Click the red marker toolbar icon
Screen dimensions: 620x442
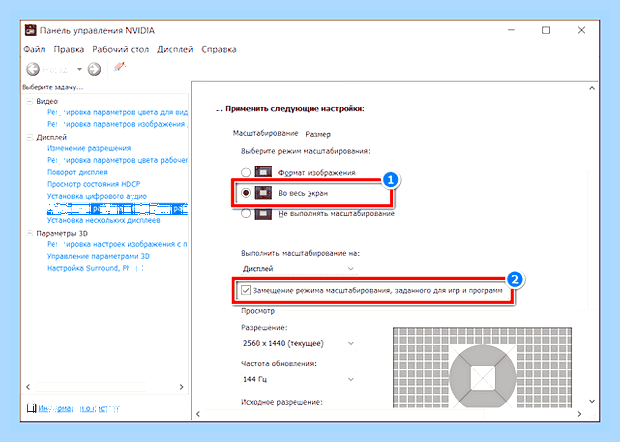(119, 67)
